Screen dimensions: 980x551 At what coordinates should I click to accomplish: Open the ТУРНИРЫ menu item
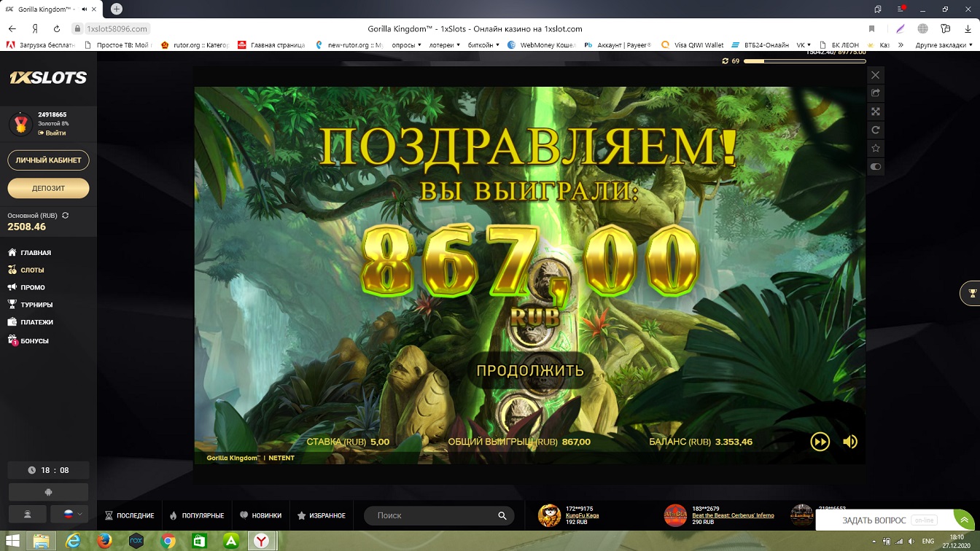[x=36, y=305]
